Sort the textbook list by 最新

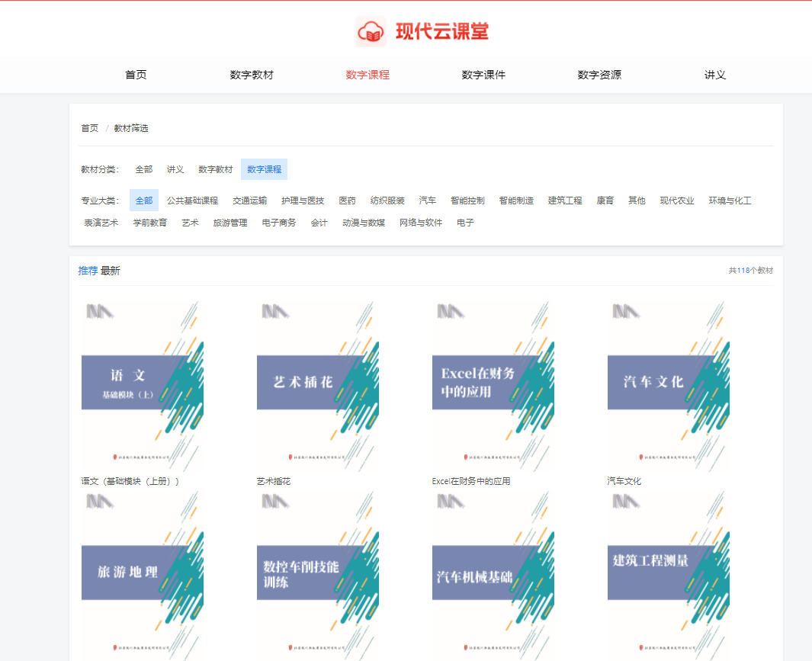pyautogui.click(x=111, y=271)
